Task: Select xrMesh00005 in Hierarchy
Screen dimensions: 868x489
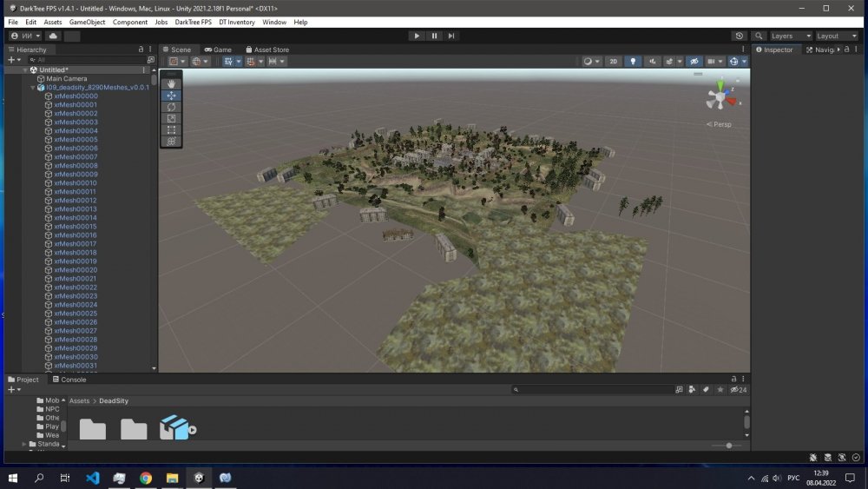Action: (x=76, y=140)
